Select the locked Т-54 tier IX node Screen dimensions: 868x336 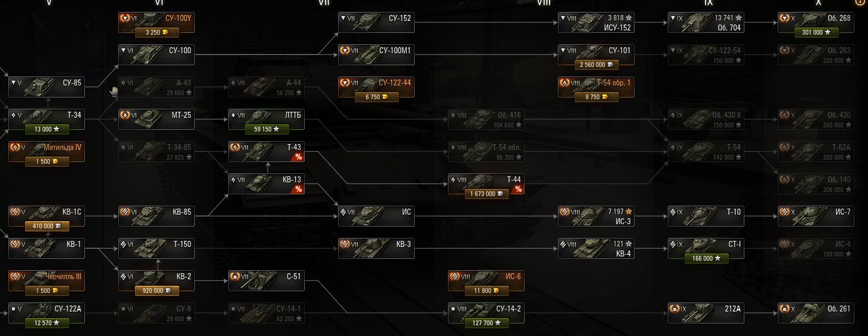(706, 151)
